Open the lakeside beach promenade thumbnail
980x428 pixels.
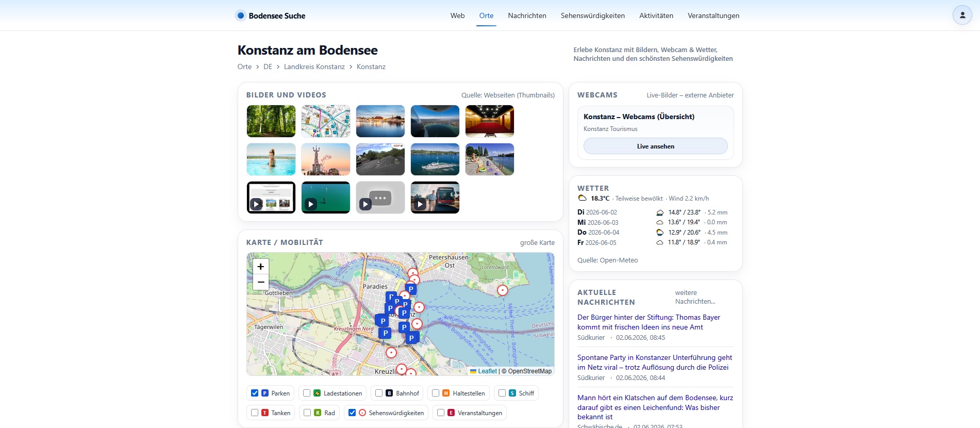[x=490, y=159]
